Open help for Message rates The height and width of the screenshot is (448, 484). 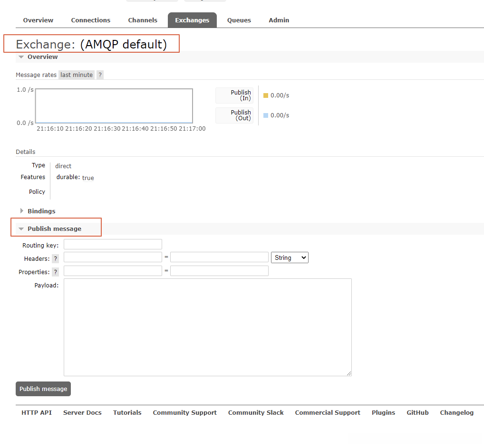[100, 75]
